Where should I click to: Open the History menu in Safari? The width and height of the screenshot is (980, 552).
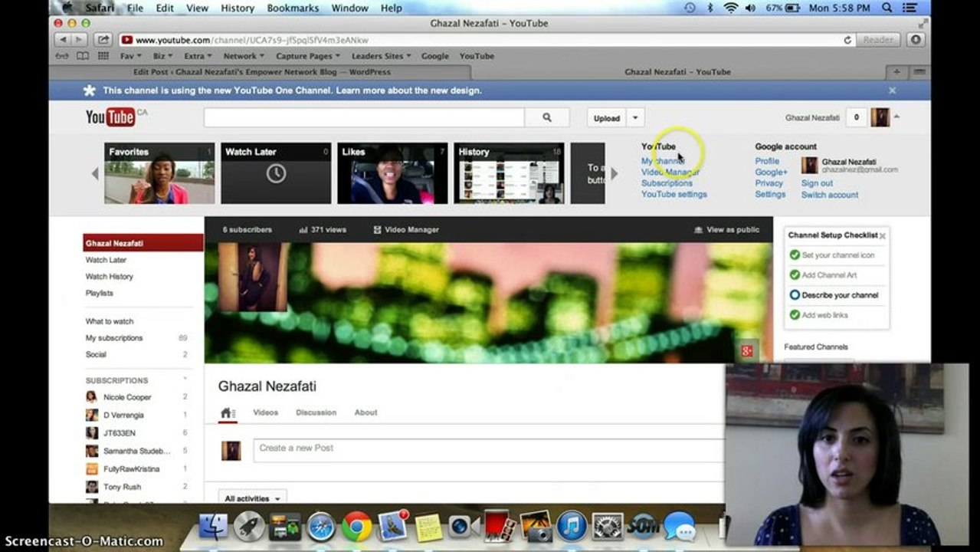238,8
